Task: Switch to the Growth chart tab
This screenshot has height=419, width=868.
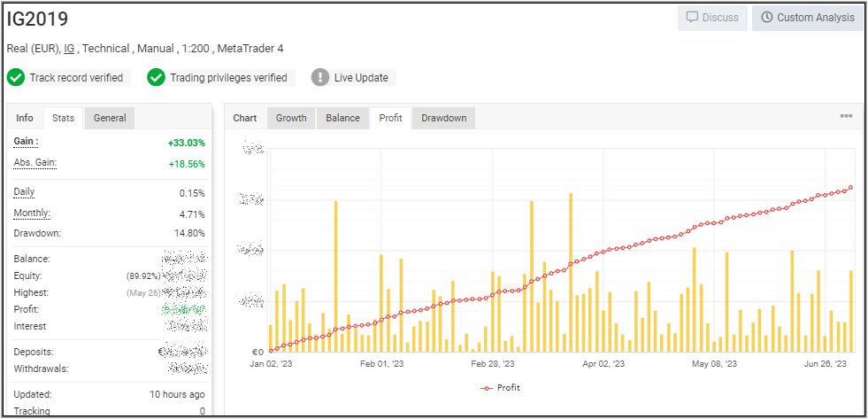Action: (x=291, y=118)
